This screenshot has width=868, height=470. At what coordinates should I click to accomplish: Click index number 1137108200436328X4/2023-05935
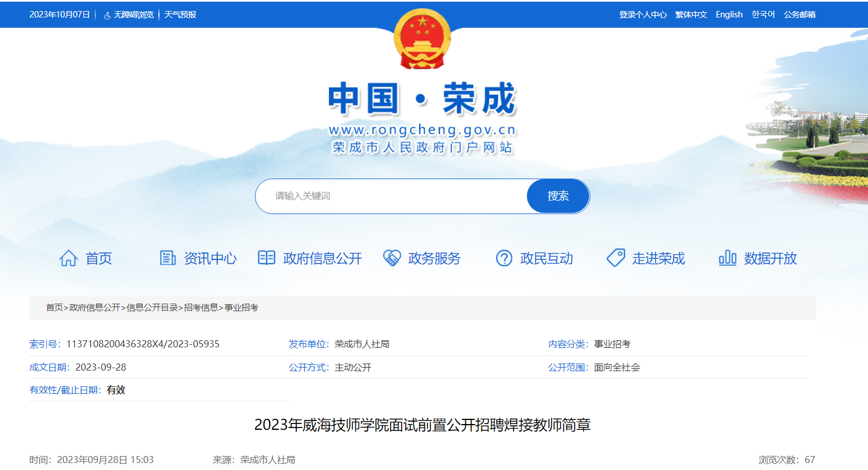coord(143,344)
